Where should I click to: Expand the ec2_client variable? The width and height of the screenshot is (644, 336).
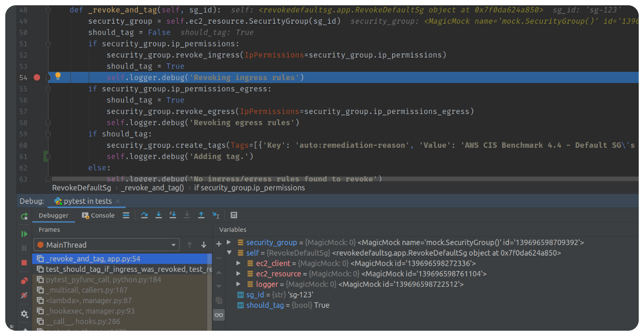[239, 263]
